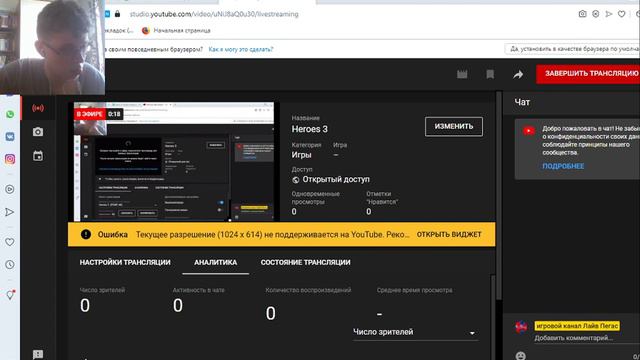Open history clock icon in browser sidebar
This screenshot has height=360, width=640.
(x=10, y=264)
